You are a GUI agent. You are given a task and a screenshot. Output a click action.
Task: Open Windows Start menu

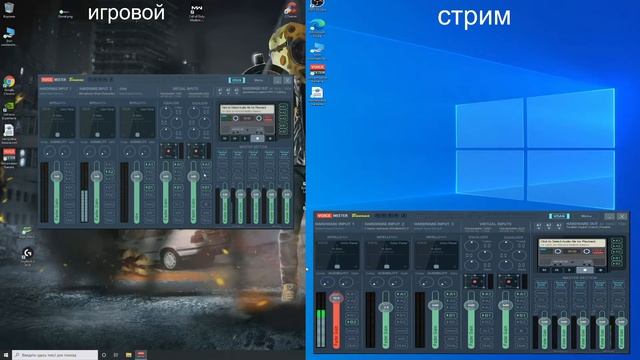(6, 355)
